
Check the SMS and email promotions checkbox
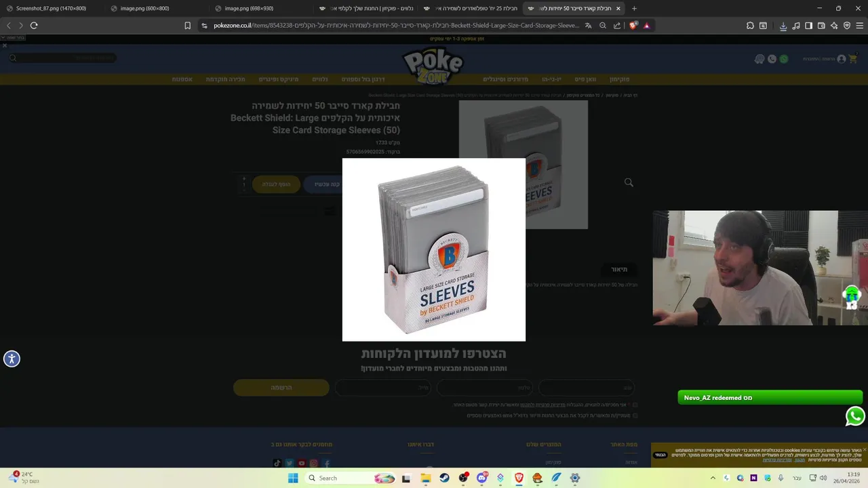[x=635, y=415]
